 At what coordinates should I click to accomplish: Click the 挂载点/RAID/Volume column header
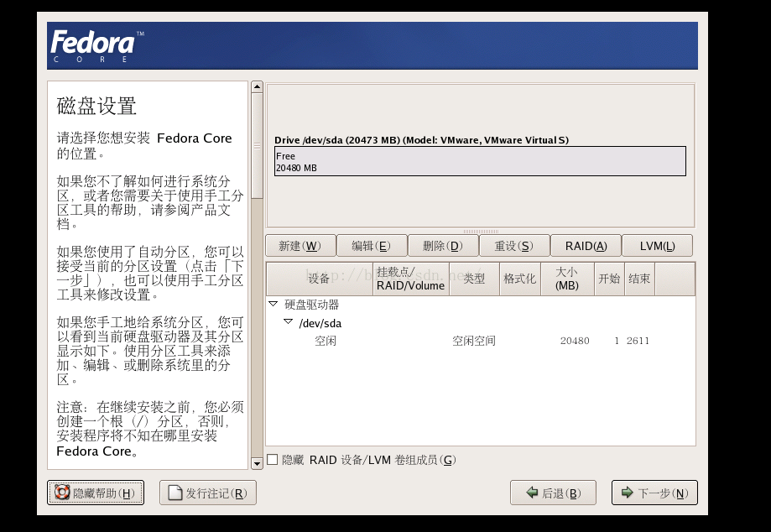pos(410,279)
